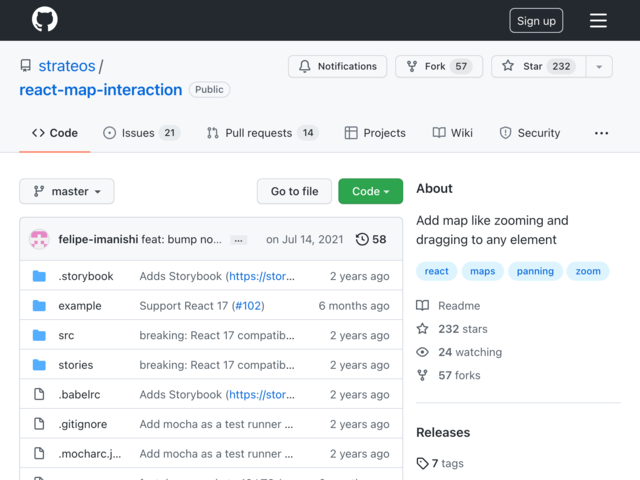
Task: Open src row 'breaking: React 17' commit
Action: [217, 336]
